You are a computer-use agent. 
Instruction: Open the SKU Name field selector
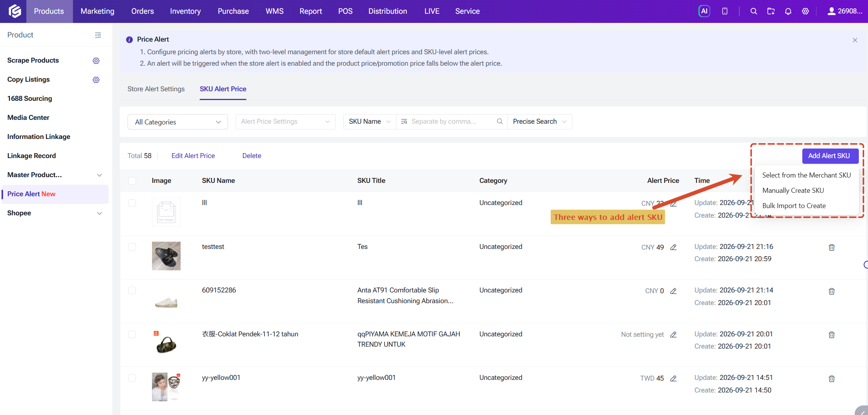coord(369,121)
